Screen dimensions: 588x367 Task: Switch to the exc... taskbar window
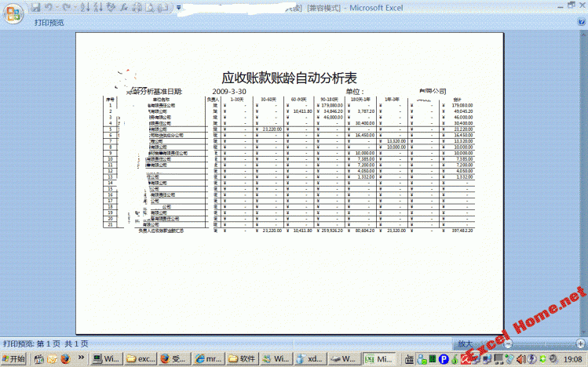tap(140, 359)
